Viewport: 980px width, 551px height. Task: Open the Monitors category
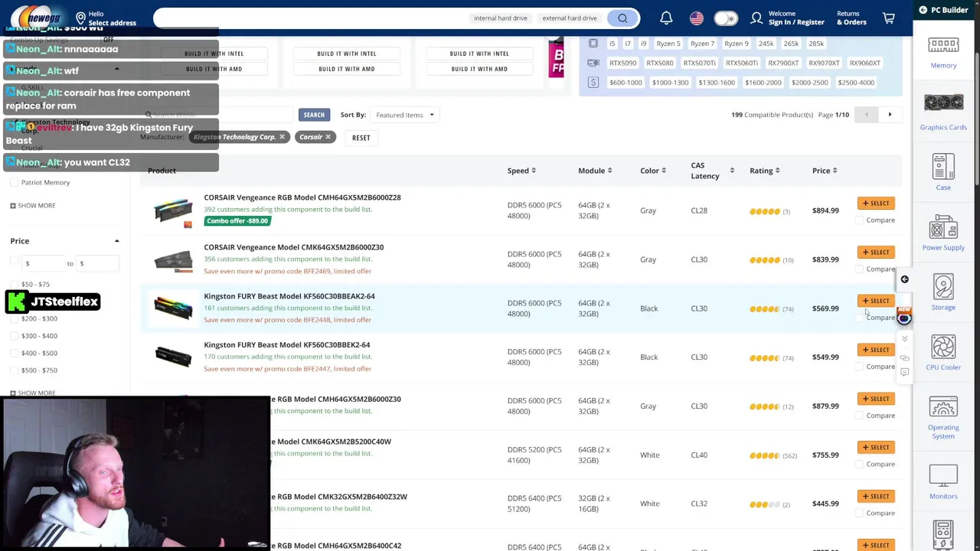[x=943, y=481]
